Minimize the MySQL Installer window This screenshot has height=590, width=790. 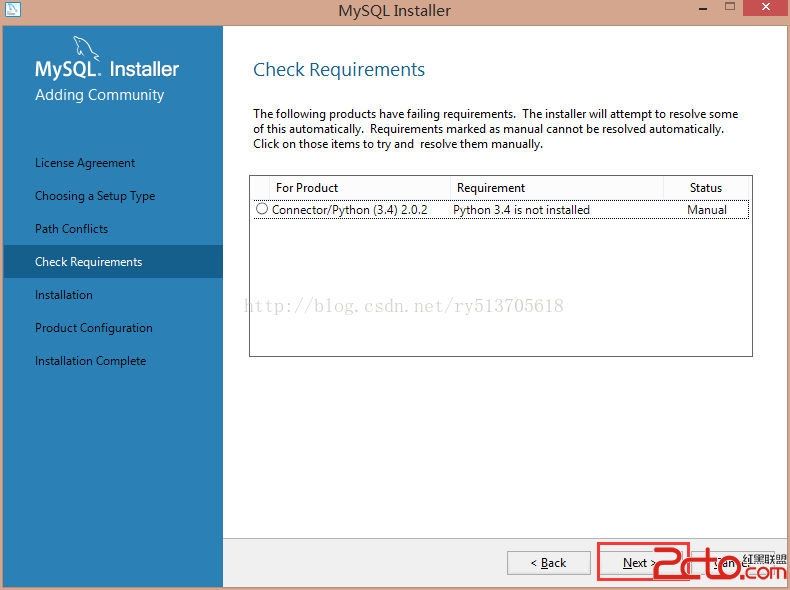(703, 8)
